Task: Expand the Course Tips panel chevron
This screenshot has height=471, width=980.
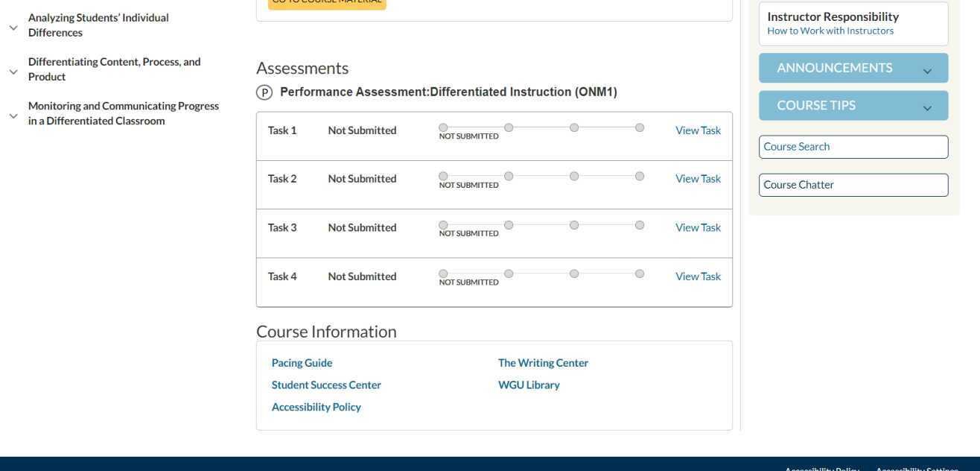Action: (x=927, y=108)
